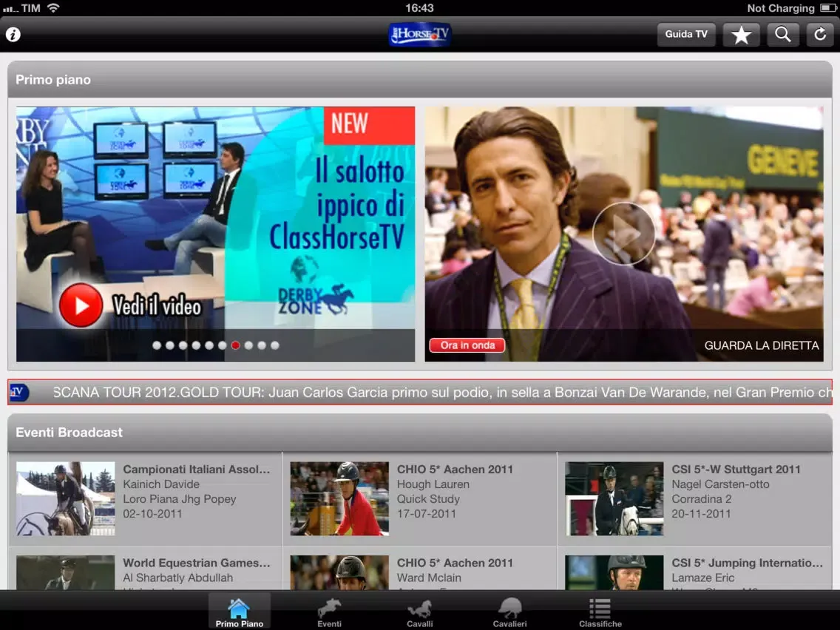Open CHIO 5* Aachen Ward Mclain thumbnail

(339, 572)
